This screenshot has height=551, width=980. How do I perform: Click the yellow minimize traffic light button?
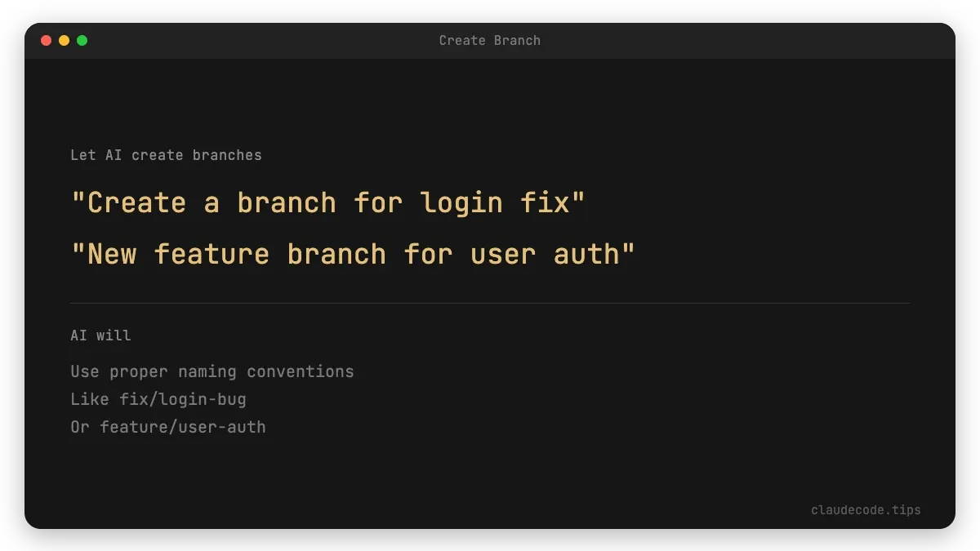pos(64,39)
